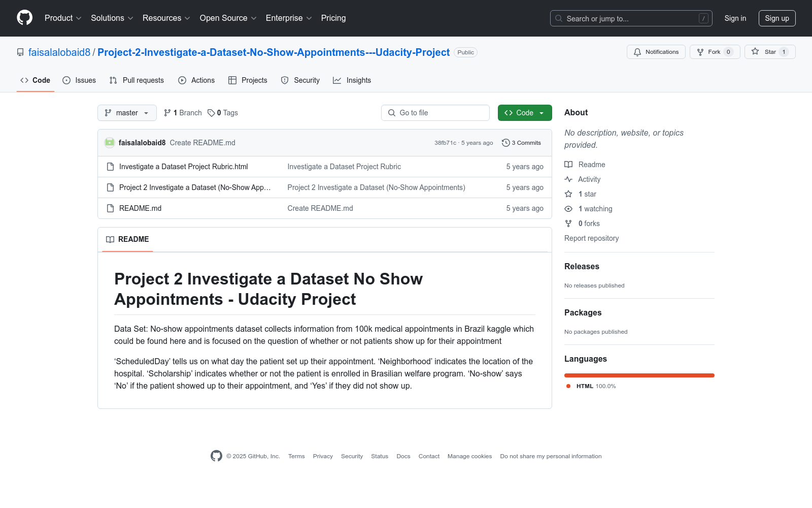Open the faisalalobaid8 owner profile link

[59, 52]
